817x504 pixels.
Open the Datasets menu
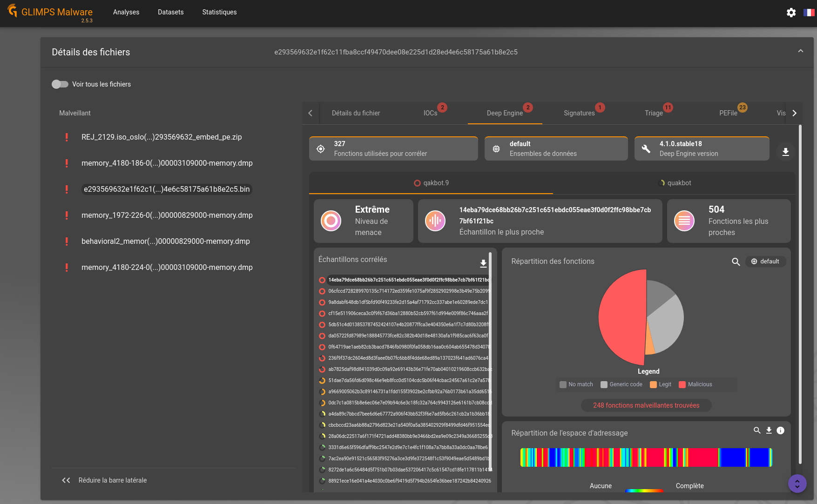pyautogui.click(x=171, y=12)
